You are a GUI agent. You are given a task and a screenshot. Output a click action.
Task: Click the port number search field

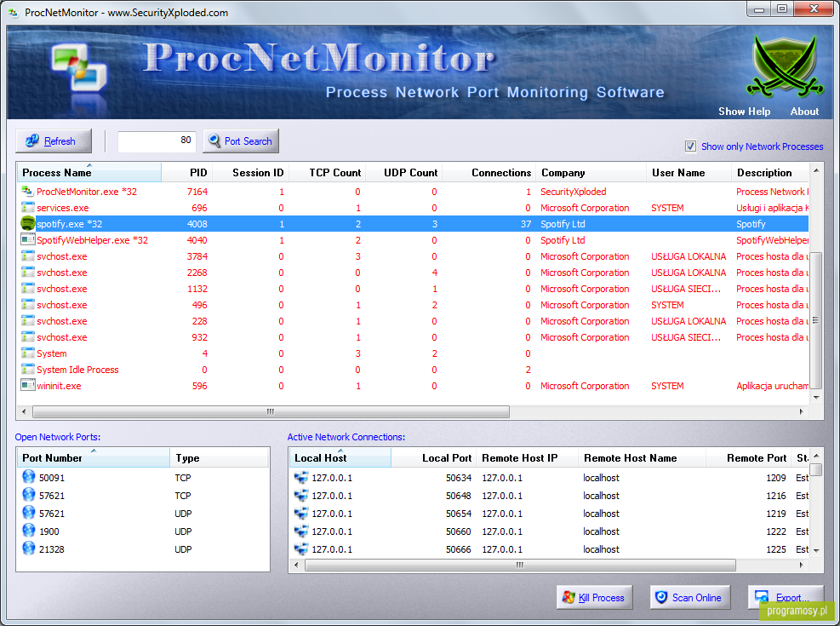[x=157, y=141]
